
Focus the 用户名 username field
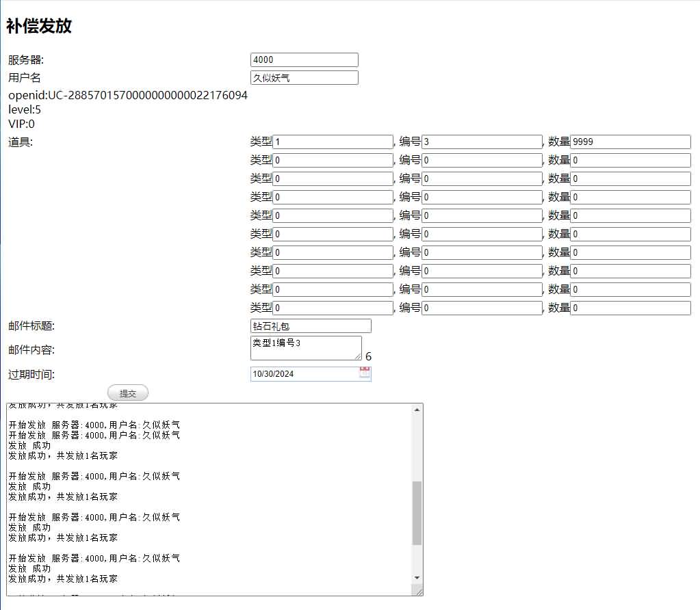point(304,78)
